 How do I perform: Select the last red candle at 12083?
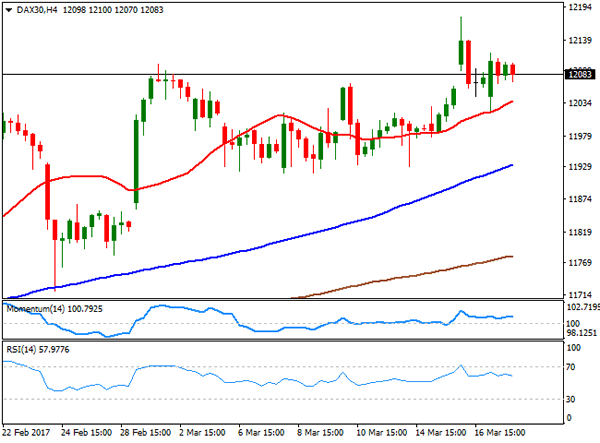[x=513, y=70]
